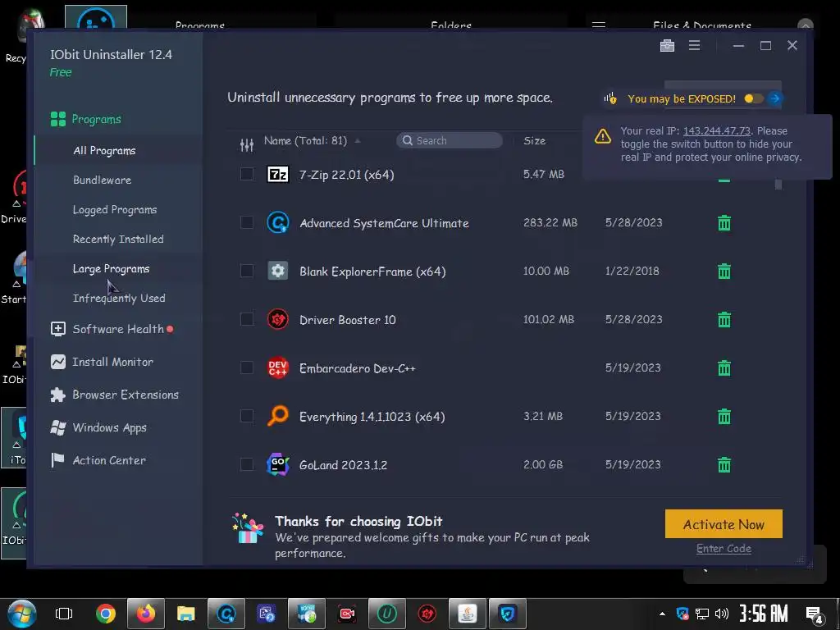Image resolution: width=840 pixels, height=630 pixels.
Task: Click the volume speaker tray icon
Action: (x=722, y=614)
